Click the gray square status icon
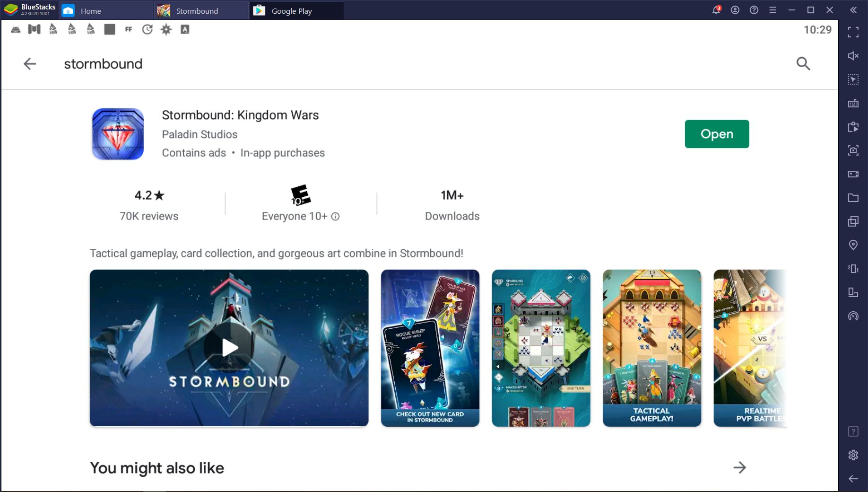 110,29
